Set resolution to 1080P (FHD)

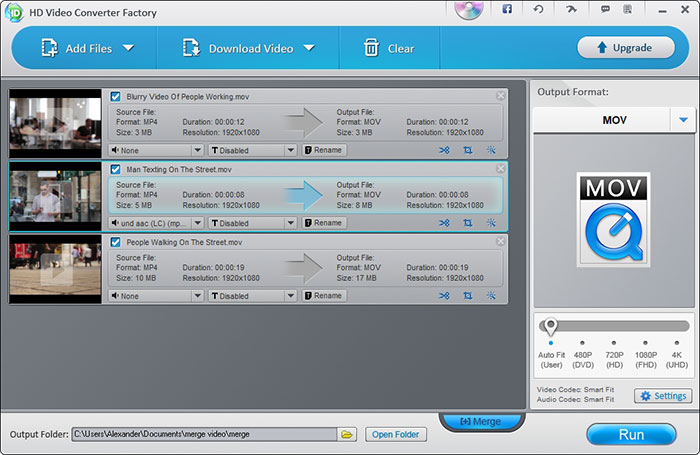pyautogui.click(x=646, y=355)
